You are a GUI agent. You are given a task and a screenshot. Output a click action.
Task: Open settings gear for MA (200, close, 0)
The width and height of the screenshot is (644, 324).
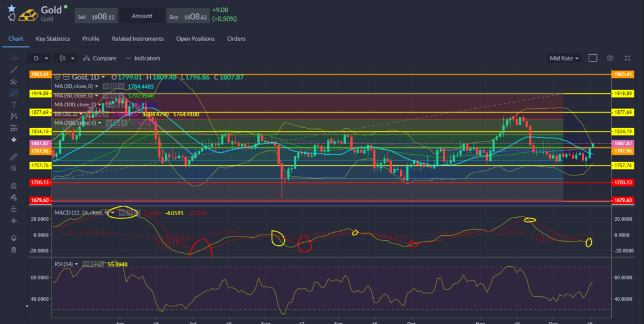[117, 123]
